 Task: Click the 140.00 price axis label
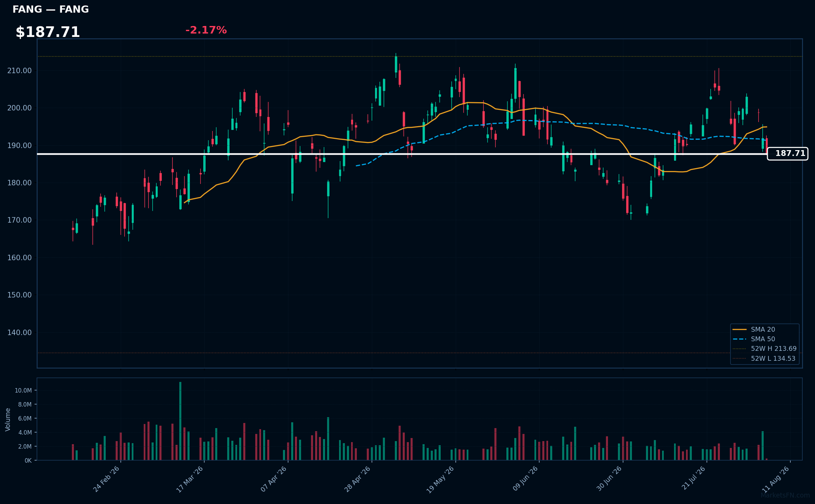tap(20, 333)
